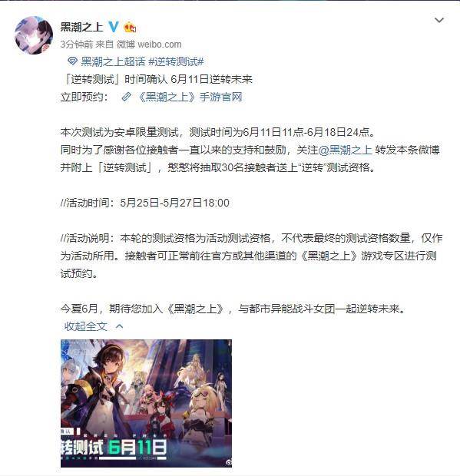Click the Weibo watermark icon on image

(228, 463)
